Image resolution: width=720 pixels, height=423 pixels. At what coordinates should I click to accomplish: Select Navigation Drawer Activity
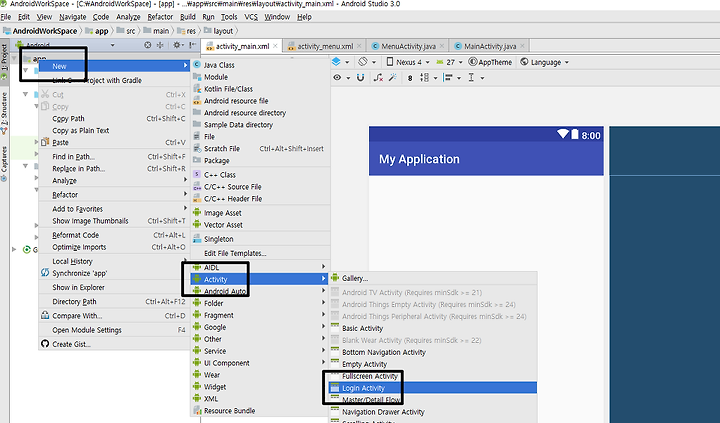[x=433, y=412]
